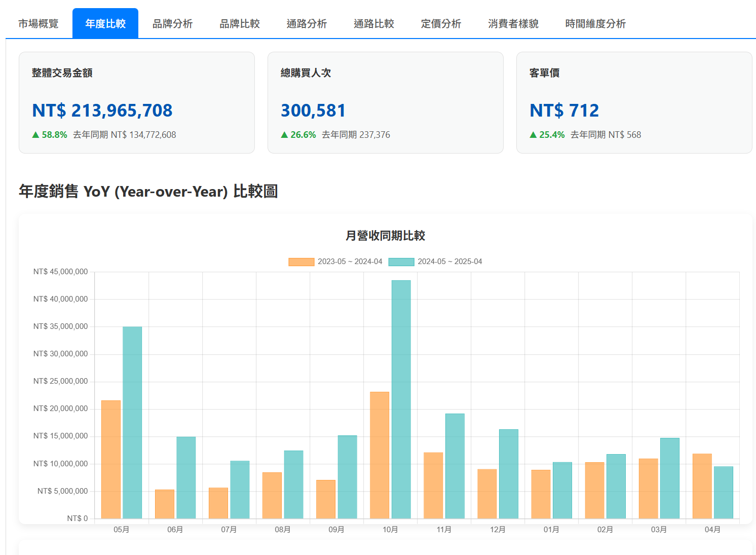This screenshot has height=555, width=756.
Task: Click the teal 06月 bar
Action: (186, 477)
